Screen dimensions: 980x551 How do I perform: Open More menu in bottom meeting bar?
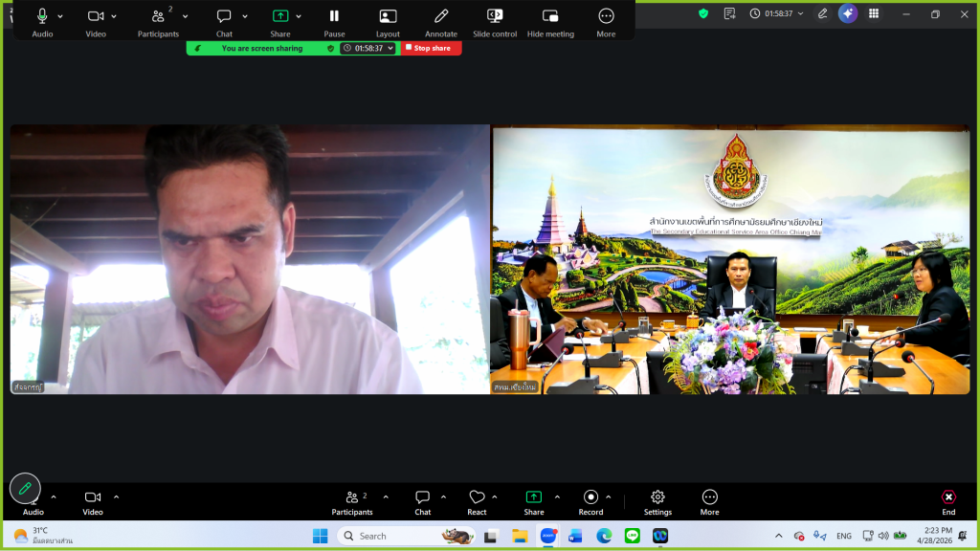tap(709, 497)
